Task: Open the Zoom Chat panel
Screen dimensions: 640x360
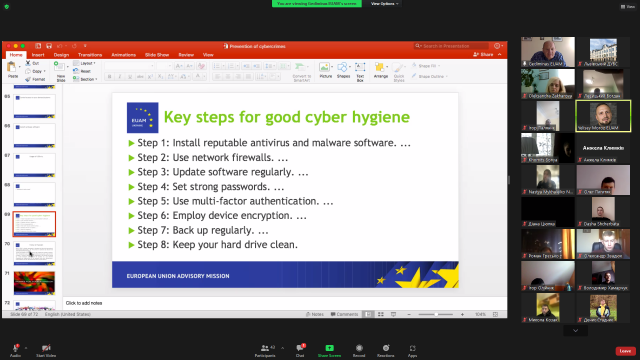Action: coord(300,350)
